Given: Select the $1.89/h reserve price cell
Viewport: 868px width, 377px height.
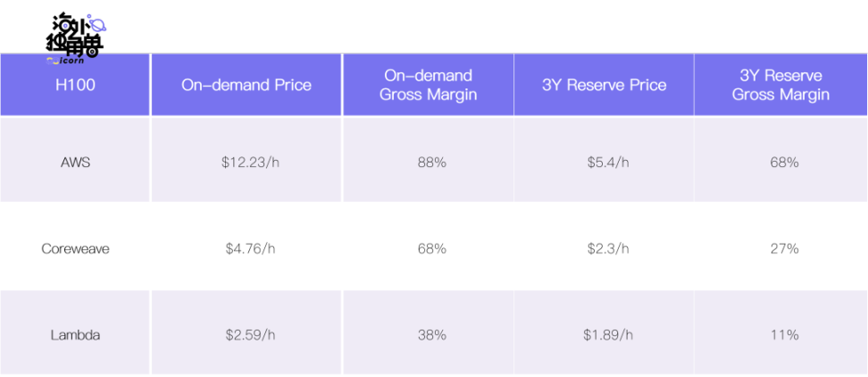Looking at the screenshot, I should 604,335.
